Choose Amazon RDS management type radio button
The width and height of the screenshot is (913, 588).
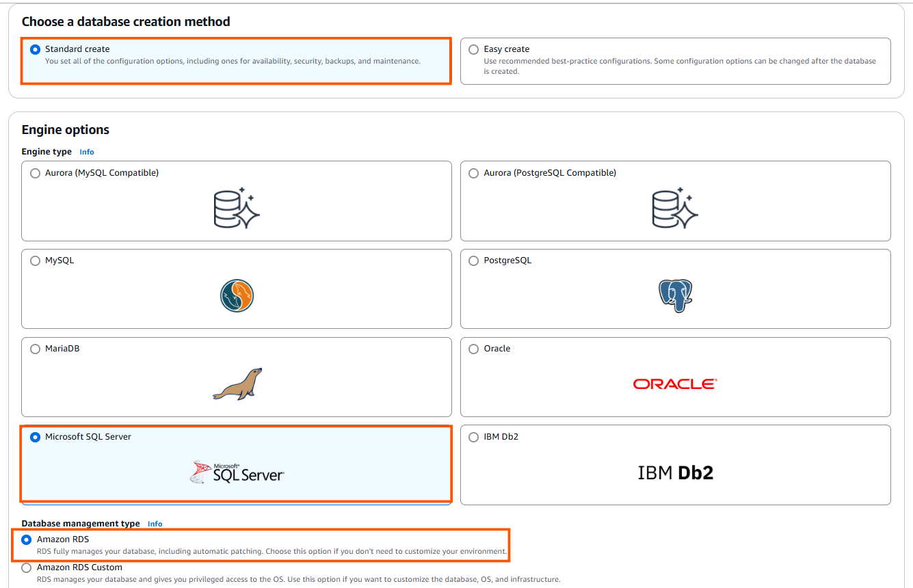[x=27, y=540]
